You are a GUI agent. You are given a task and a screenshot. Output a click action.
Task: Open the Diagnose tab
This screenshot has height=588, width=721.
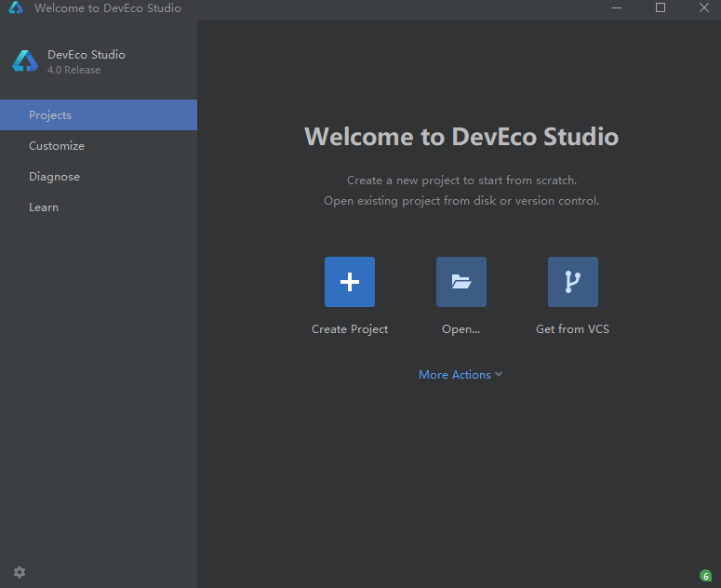pos(99,177)
